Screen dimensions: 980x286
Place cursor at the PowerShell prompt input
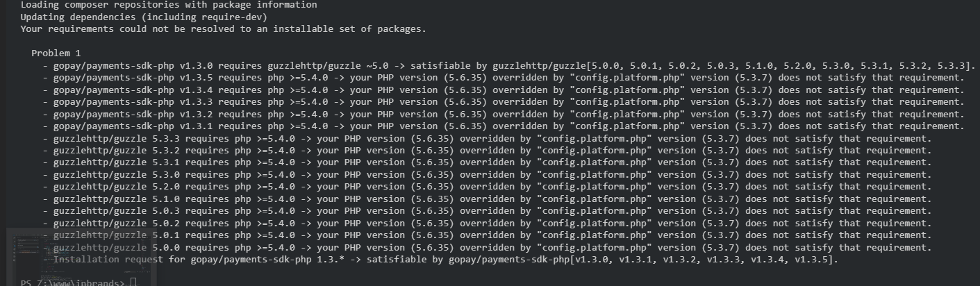click(x=134, y=283)
